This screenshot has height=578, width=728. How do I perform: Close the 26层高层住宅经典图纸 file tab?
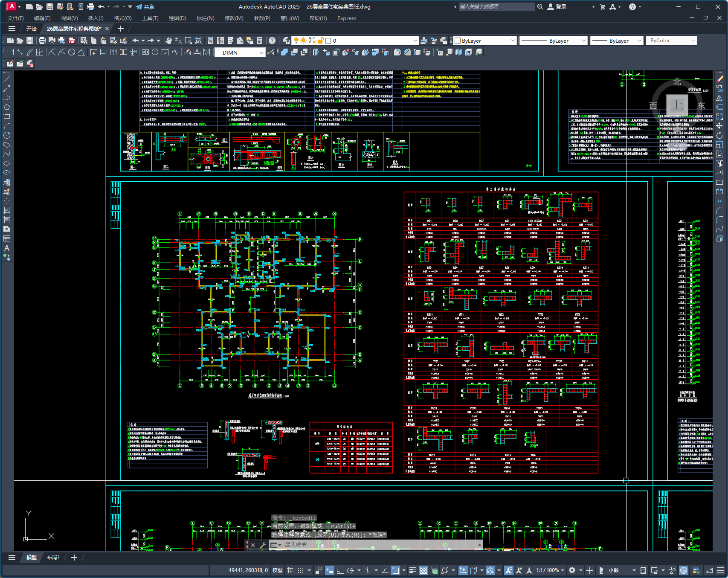[107, 29]
